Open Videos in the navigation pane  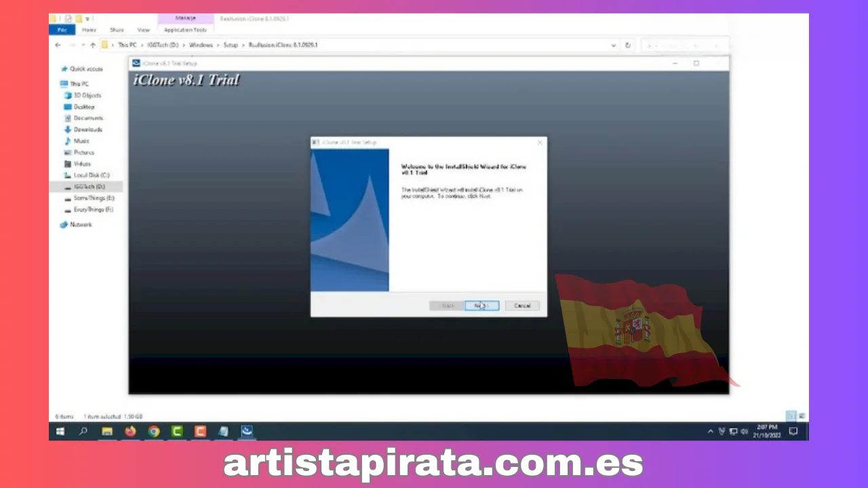pyautogui.click(x=82, y=164)
